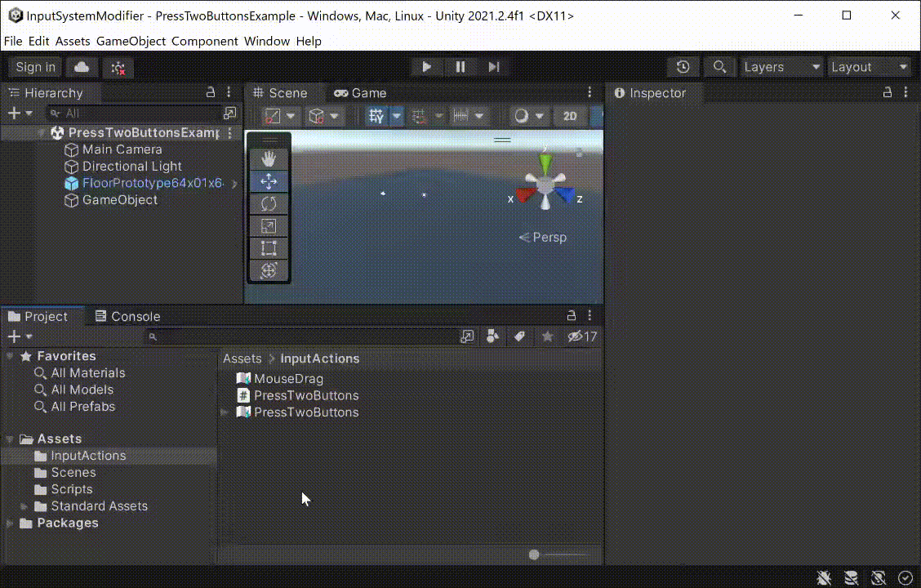Select the Move tool in Scene toolbar

coord(269,181)
